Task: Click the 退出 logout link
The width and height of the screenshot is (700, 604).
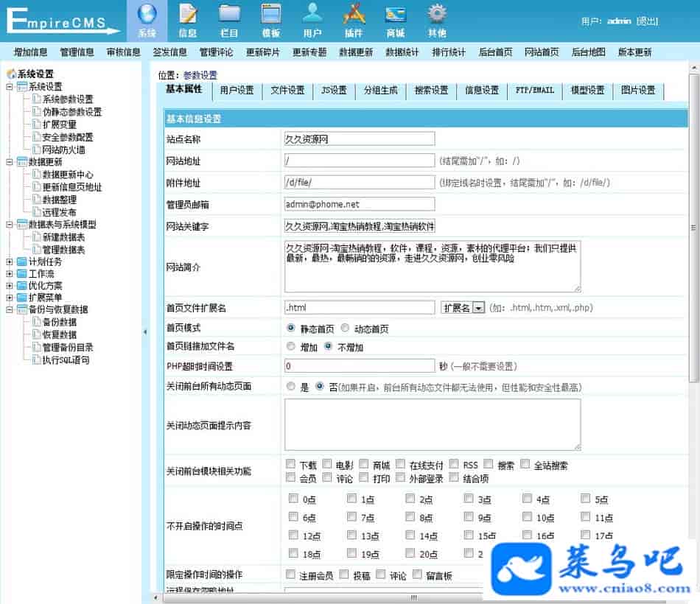Action: coord(648,21)
